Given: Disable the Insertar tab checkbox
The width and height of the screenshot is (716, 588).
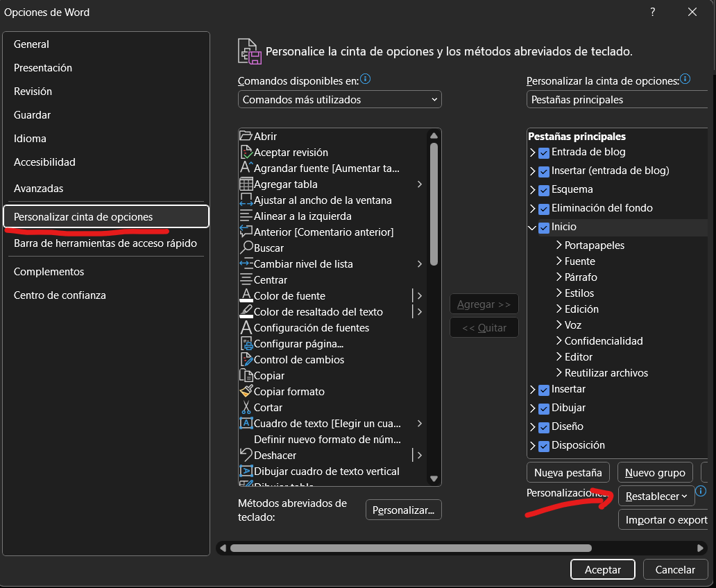Looking at the screenshot, I should pyautogui.click(x=543, y=390).
